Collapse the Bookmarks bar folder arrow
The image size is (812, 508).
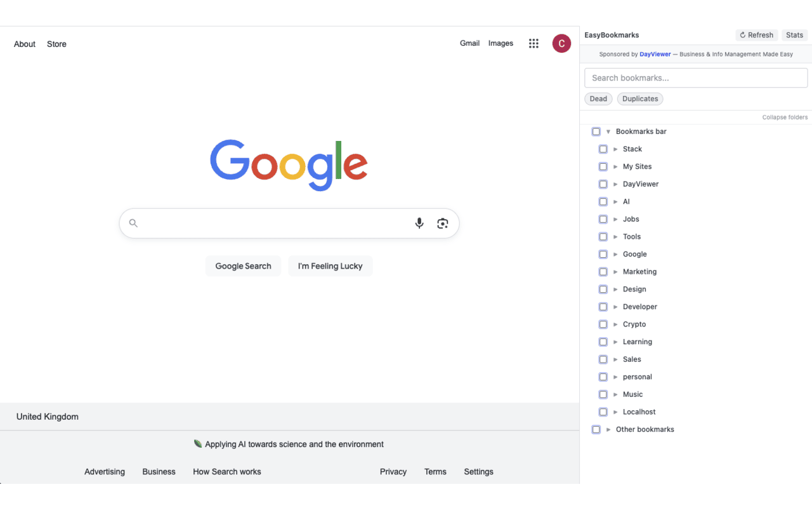click(x=608, y=131)
